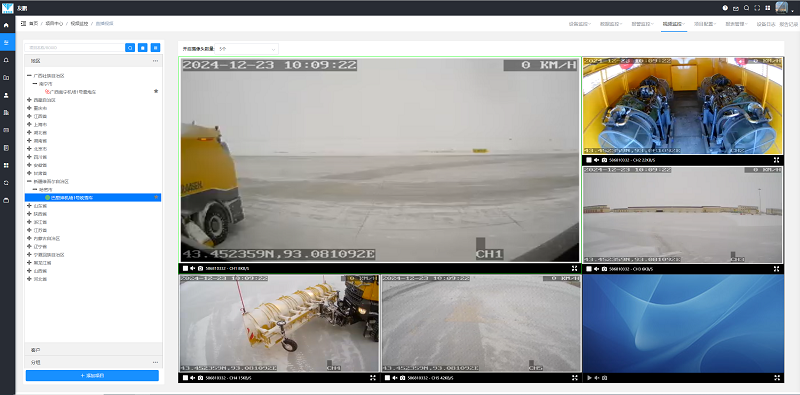Maximize the CH5 camera view
This screenshot has width=800, height=395.
tap(574, 378)
